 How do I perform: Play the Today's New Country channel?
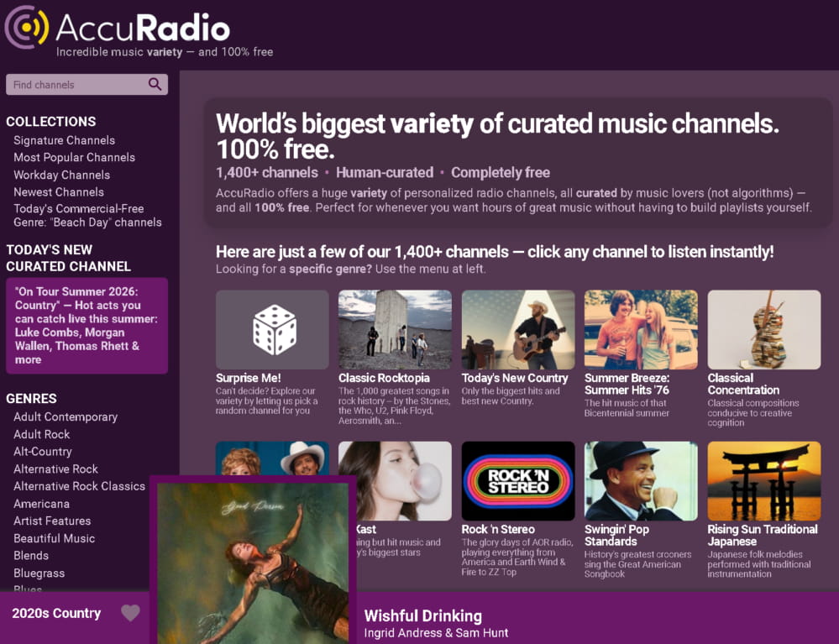518,329
